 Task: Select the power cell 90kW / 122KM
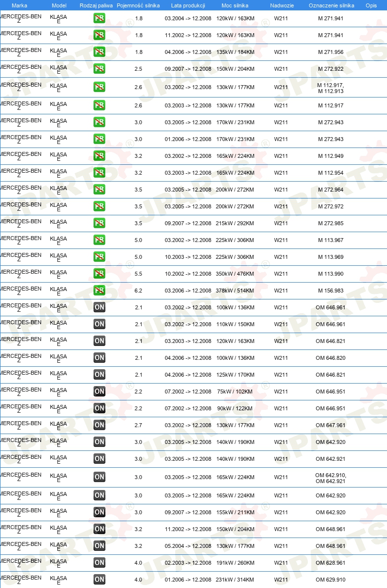coord(235,408)
